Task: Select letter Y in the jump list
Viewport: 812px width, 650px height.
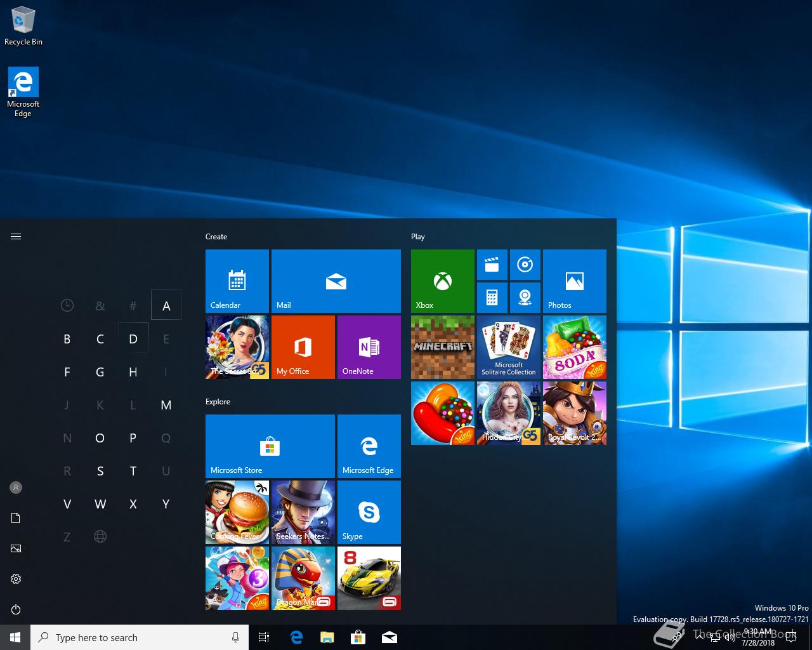Action: [x=166, y=504]
